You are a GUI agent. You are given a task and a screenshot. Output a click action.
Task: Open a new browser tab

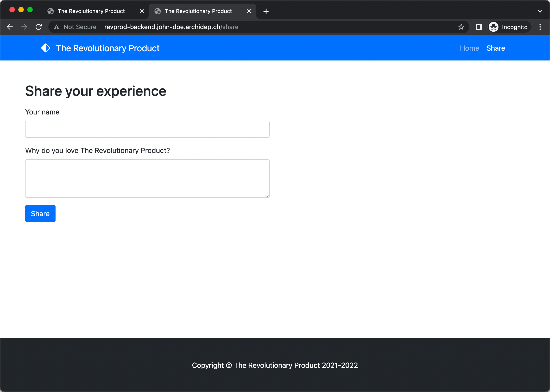[266, 11]
